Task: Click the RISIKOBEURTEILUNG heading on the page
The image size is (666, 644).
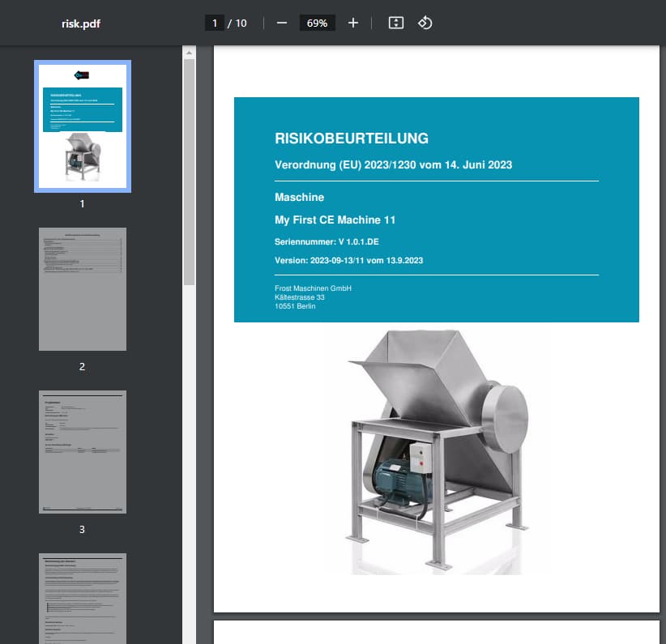Action: 352,139
